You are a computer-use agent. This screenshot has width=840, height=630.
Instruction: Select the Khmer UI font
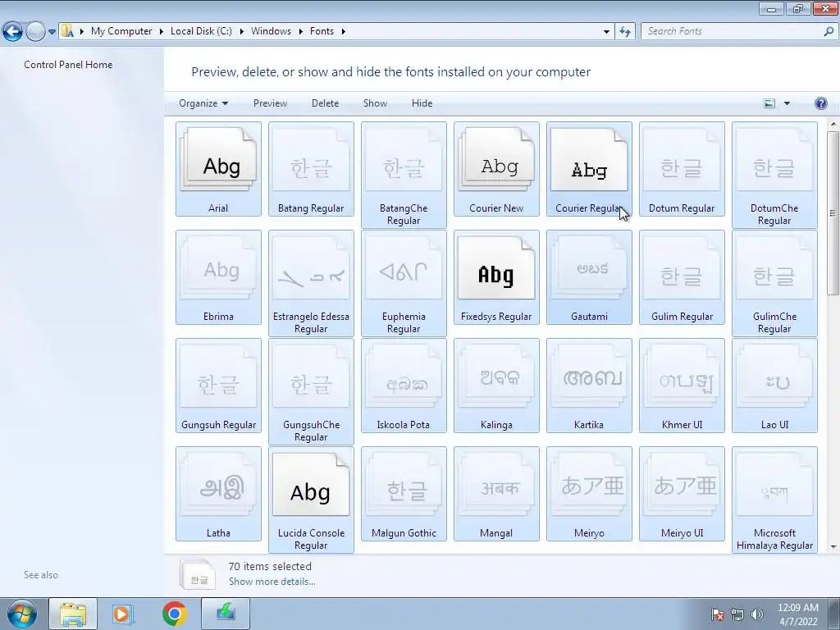(x=682, y=386)
